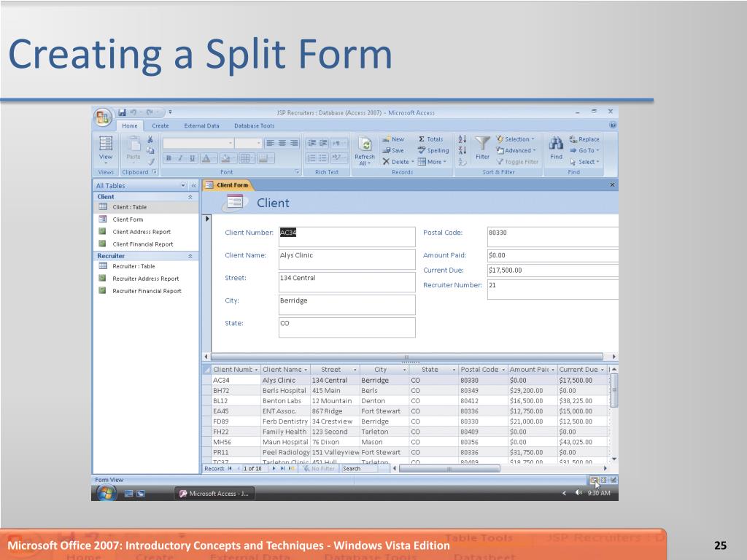The image size is (747, 560).
Task: Open Client : Table in navigation pane
Action: pyautogui.click(x=146, y=207)
